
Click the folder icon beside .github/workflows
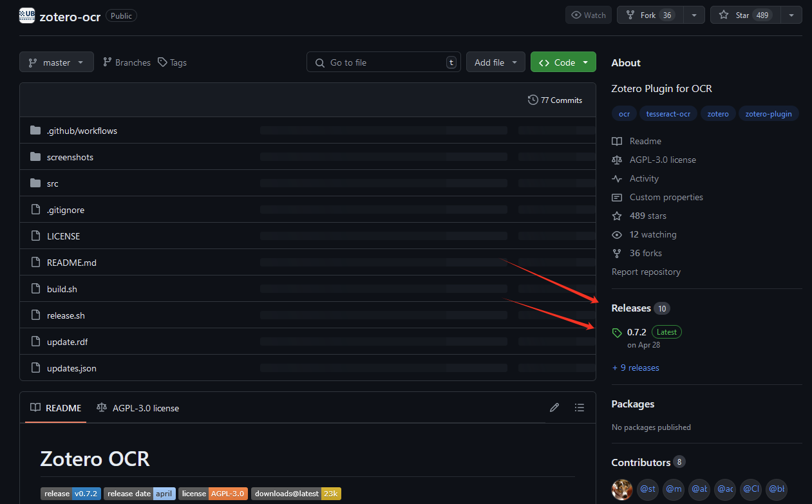tap(35, 131)
